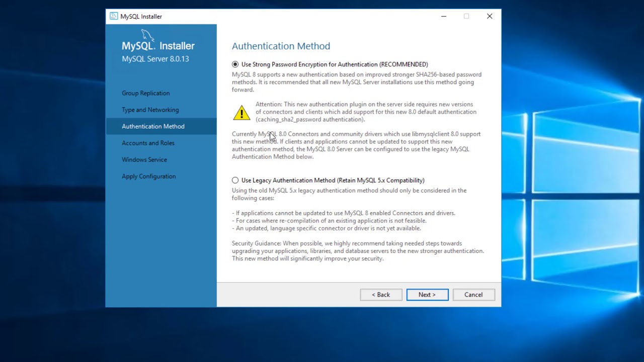Viewport: 644px width, 362px height.
Task: Select Use Strong Password Encryption radio button
Action: [235, 64]
